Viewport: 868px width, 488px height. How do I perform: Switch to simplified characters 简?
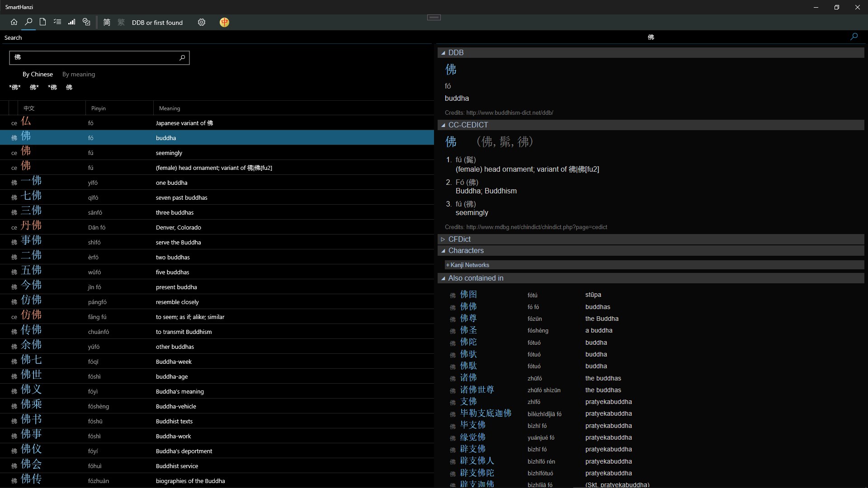coord(107,23)
